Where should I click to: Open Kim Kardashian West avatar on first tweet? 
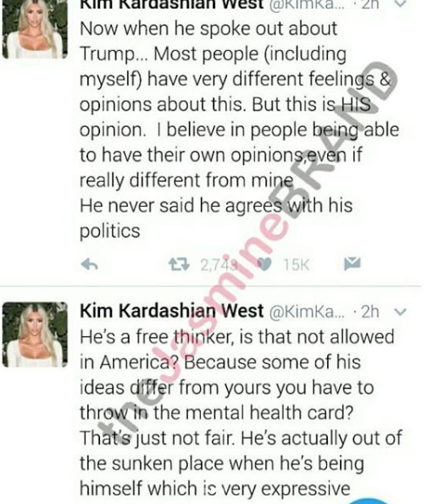(x=35, y=30)
